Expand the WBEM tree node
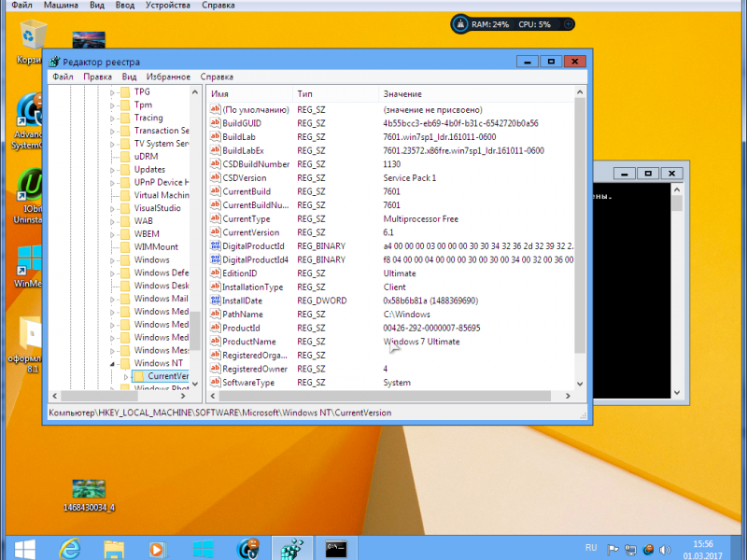The height and width of the screenshot is (560, 747). coord(112,234)
